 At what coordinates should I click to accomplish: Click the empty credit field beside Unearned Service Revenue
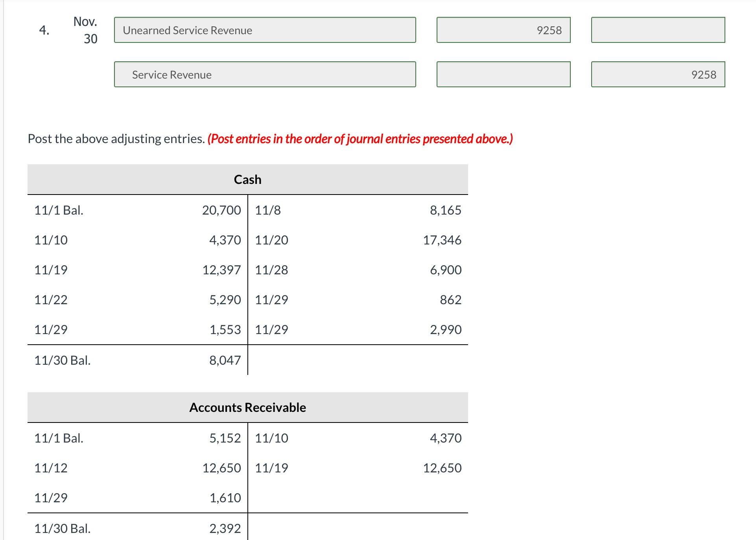(x=658, y=30)
